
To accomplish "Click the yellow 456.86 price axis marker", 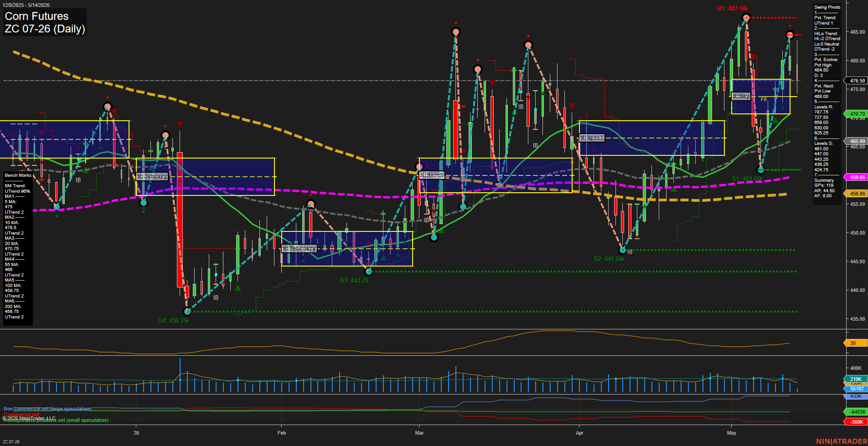I will [x=855, y=194].
